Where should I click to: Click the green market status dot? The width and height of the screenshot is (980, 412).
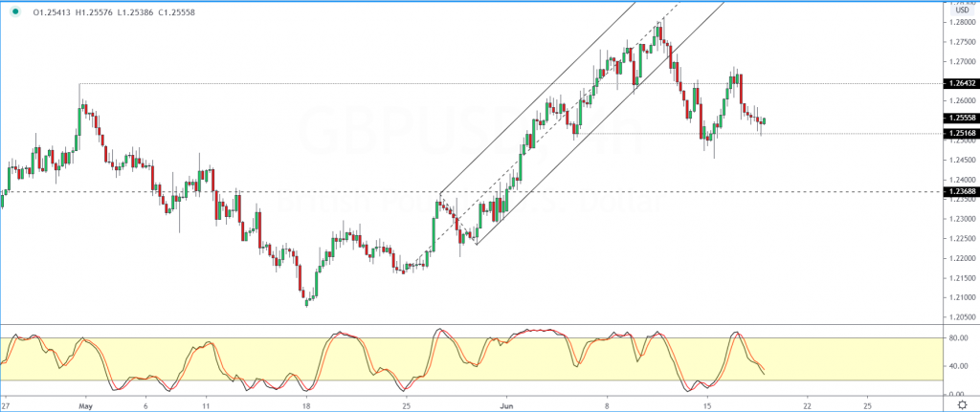(15, 11)
